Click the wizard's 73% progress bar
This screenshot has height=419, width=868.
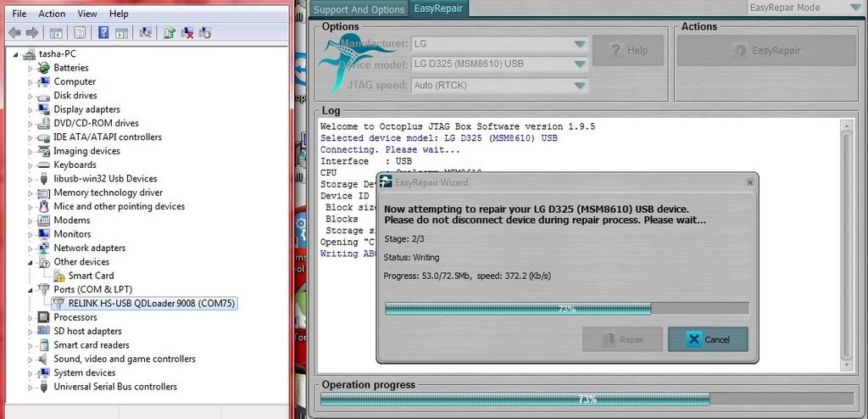pyautogui.click(x=567, y=309)
